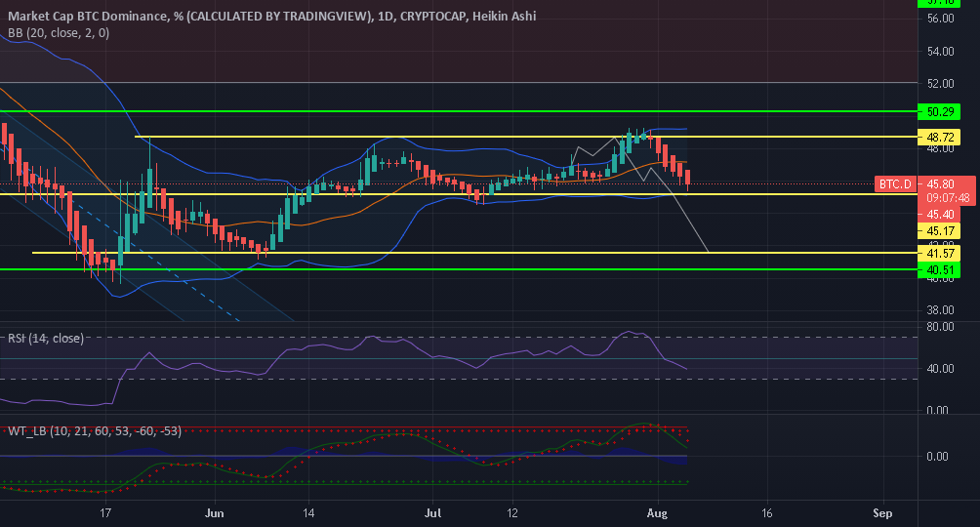Click the 52.00 price axis value

(x=940, y=83)
